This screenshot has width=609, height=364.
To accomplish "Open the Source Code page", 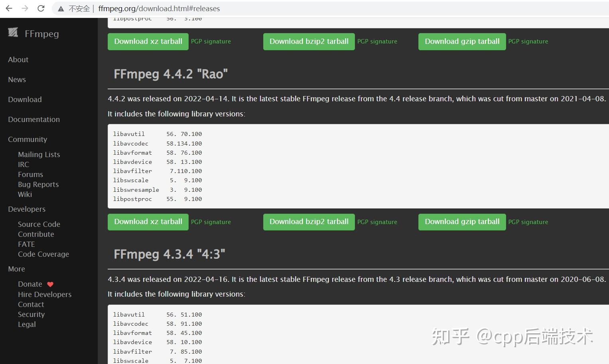I will click(x=39, y=224).
